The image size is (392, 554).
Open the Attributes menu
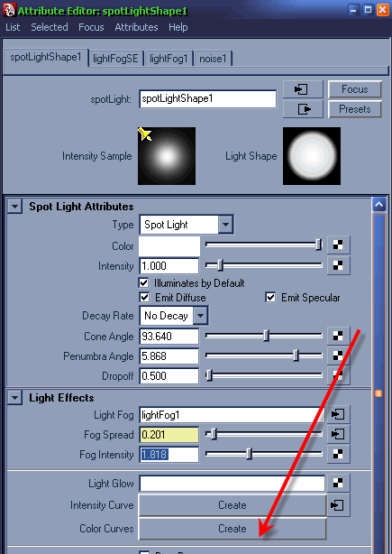pos(136,27)
